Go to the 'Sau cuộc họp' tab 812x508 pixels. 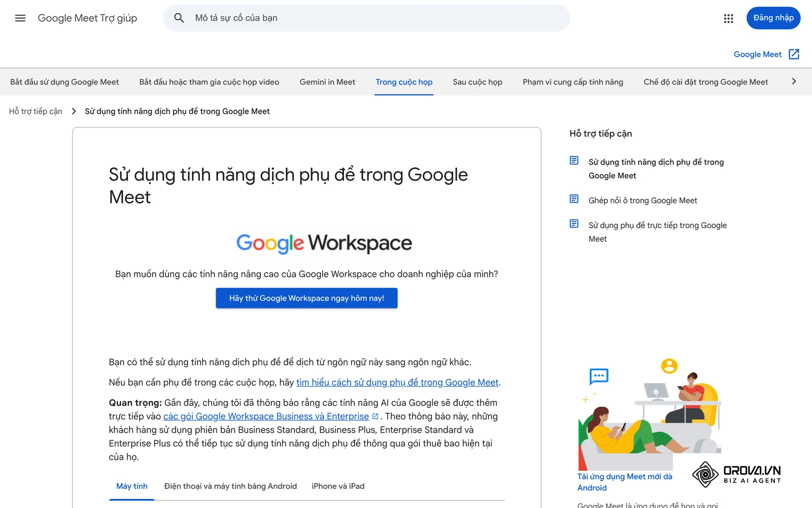pos(478,82)
